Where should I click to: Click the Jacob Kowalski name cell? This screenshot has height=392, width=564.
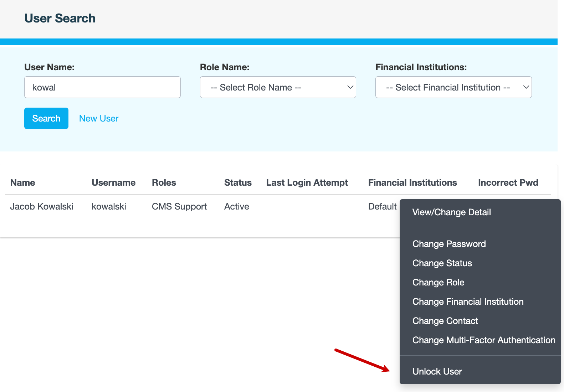(x=42, y=207)
